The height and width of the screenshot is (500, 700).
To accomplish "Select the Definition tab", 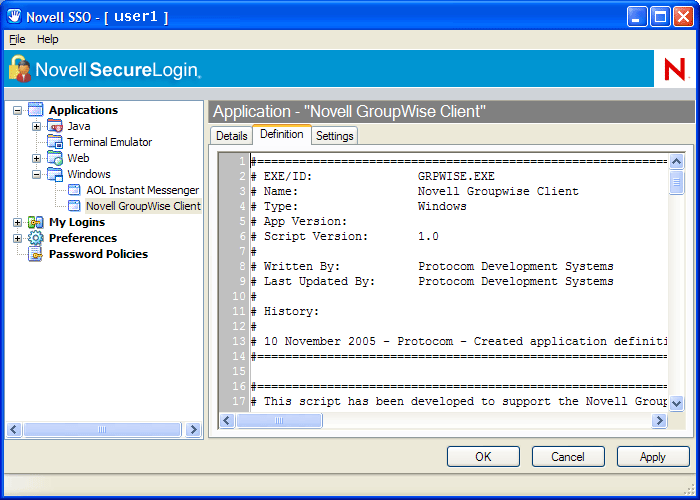I will tap(282, 134).
